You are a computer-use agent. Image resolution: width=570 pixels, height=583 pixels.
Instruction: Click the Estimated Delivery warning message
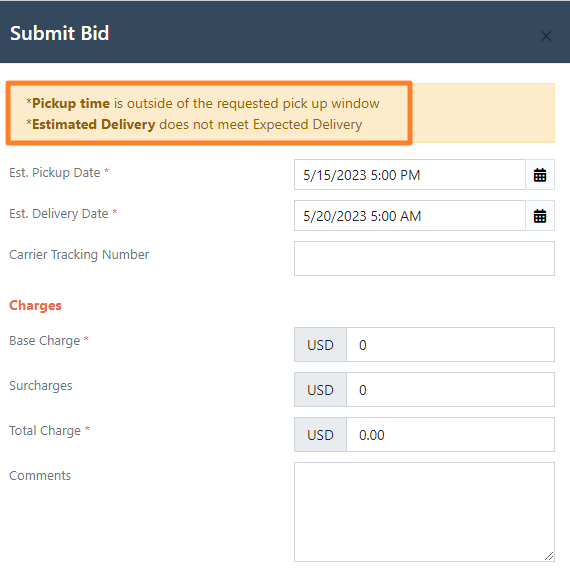[194, 124]
